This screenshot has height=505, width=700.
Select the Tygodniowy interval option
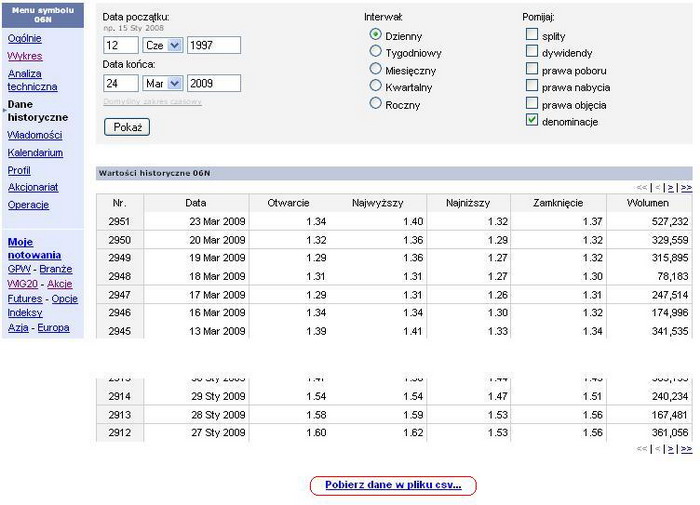[376, 51]
